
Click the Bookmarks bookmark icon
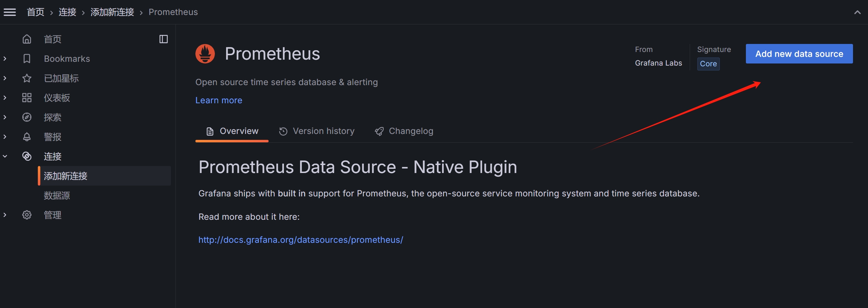(27, 59)
